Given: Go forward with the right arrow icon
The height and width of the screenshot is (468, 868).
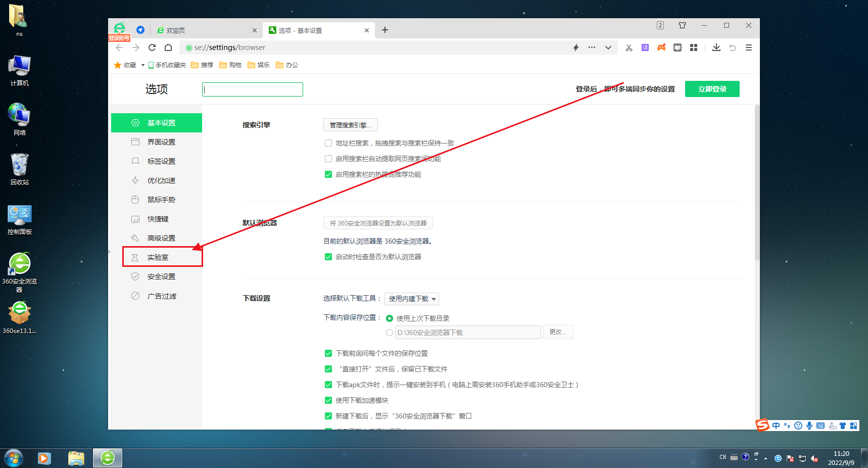Looking at the screenshot, I should point(136,48).
